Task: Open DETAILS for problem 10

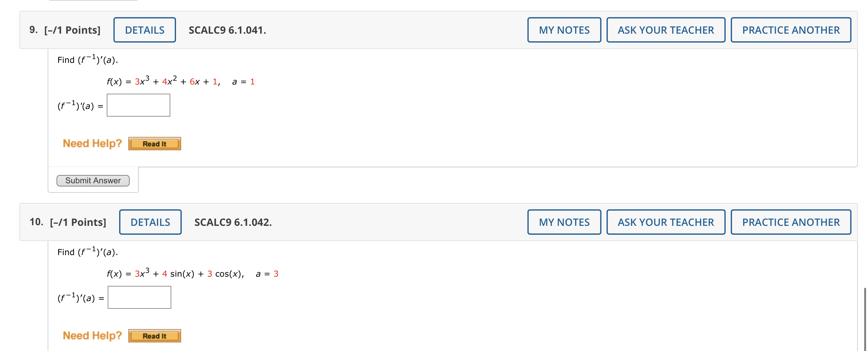Action: [x=150, y=222]
